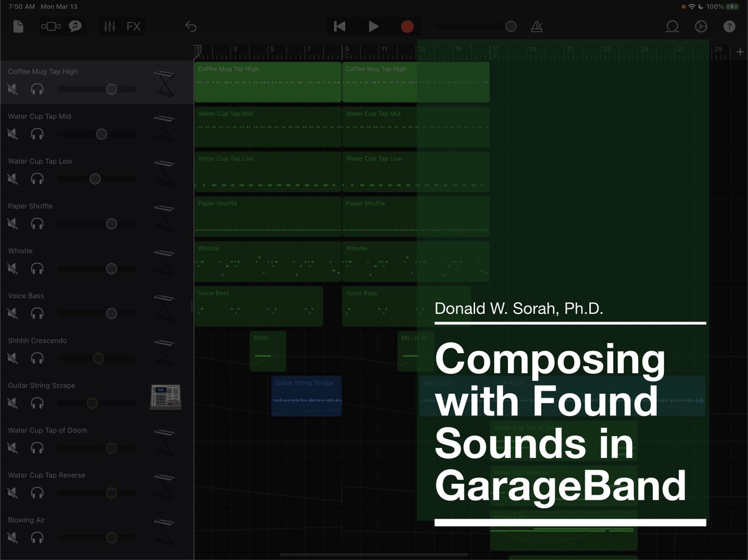Select Water Cup Tap Mid instrument icon
This screenshot has height=560, width=748.
[165, 126]
